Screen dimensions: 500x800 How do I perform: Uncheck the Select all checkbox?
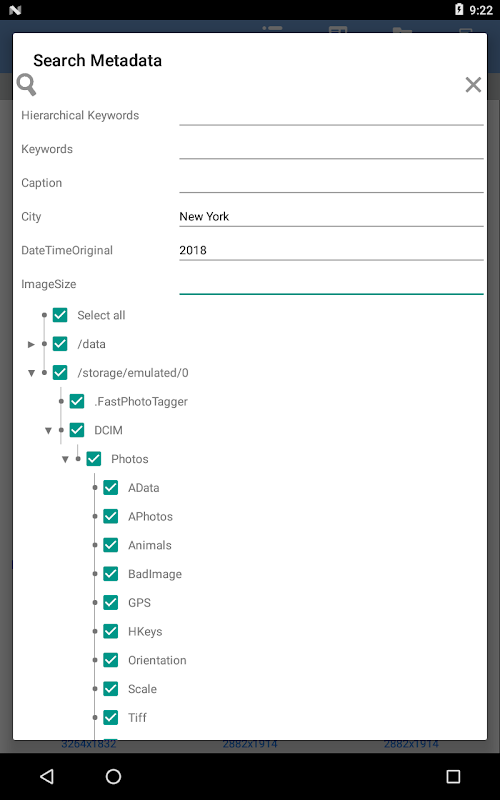(60, 315)
